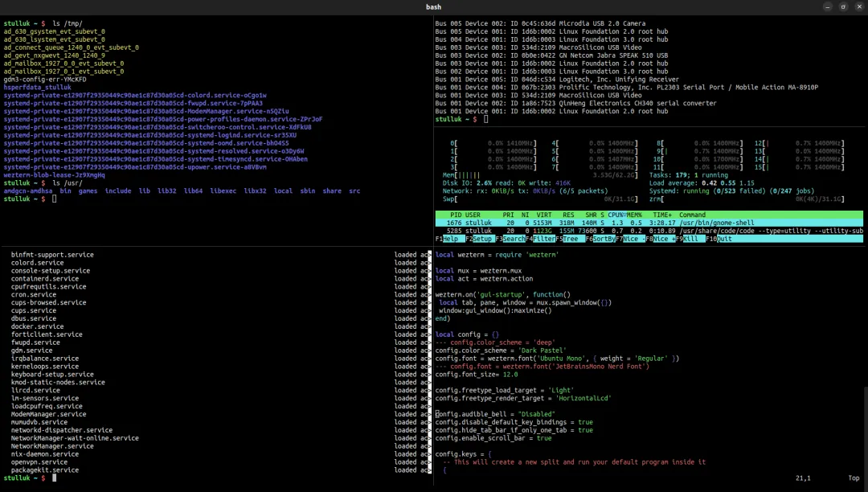
Task: Click the htop Mem meter bar
Action: tap(540, 175)
